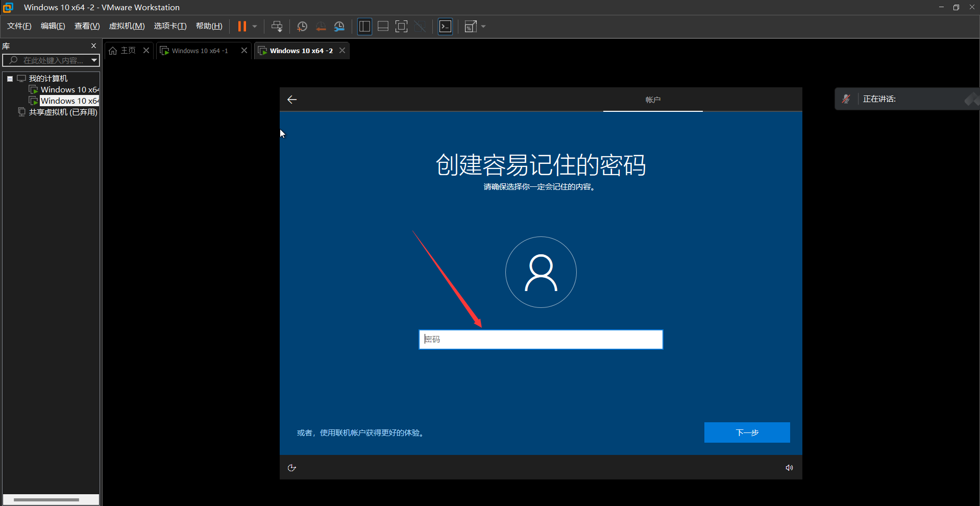The image size is (980, 506).
Task: Pause the virtual machine
Action: 242,26
